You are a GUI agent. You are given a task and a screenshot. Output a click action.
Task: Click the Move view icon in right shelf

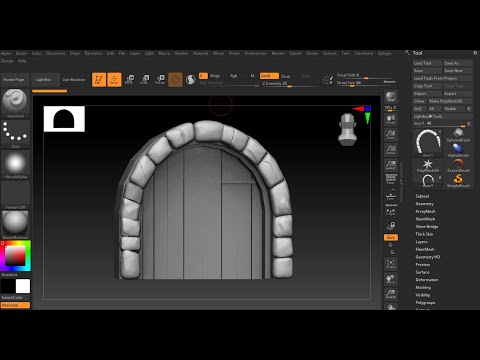click(x=391, y=279)
